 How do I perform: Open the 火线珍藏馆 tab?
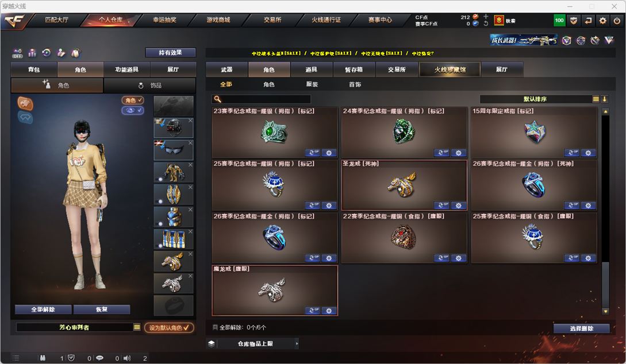pos(450,69)
